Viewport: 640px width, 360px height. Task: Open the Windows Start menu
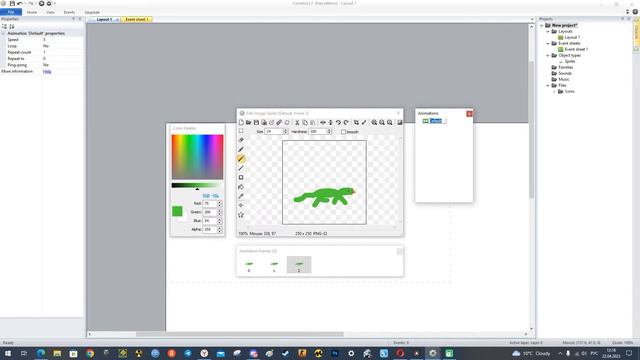click(8, 353)
